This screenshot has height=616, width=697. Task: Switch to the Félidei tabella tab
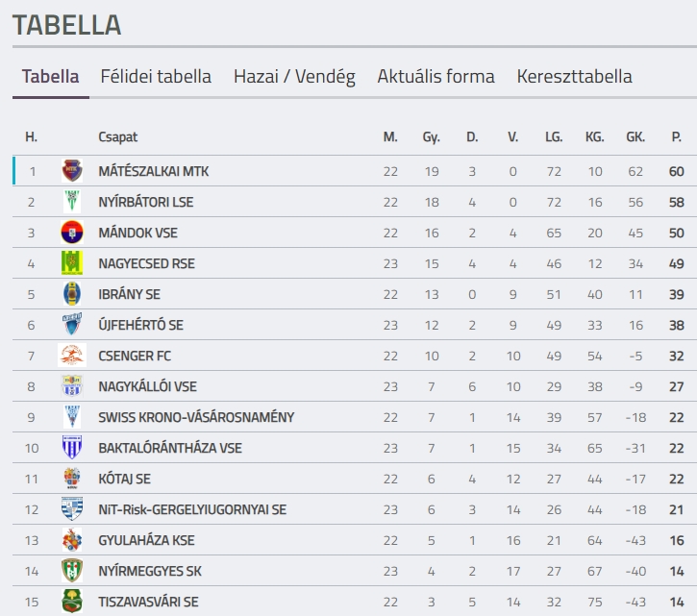point(156,77)
